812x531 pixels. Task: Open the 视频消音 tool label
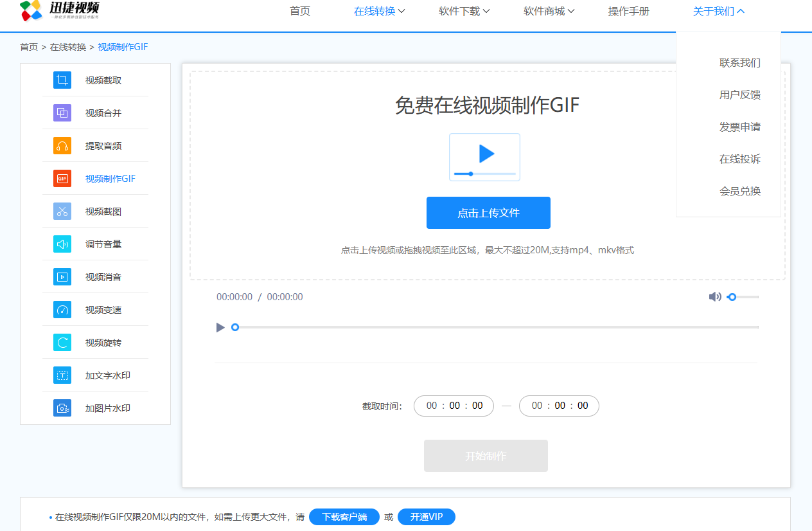tap(103, 277)
